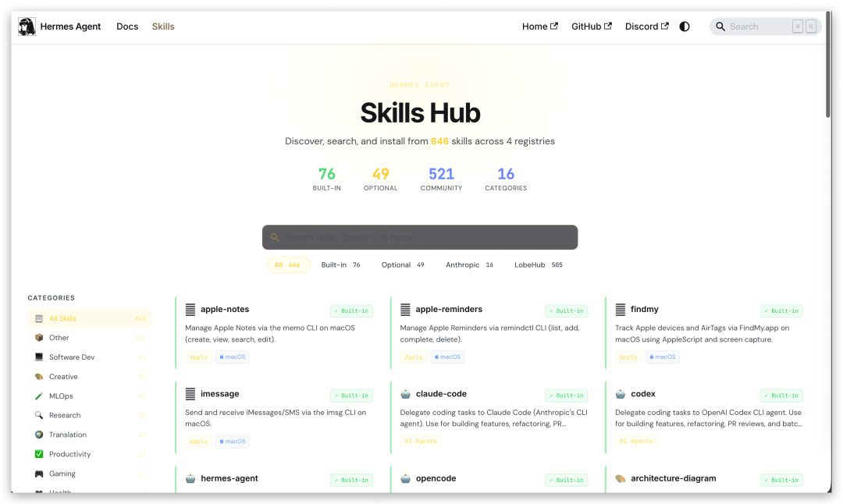This screenshot has width=843, height=504.
Task: Open the claude-code skill title
Action: tap(441, 394)
